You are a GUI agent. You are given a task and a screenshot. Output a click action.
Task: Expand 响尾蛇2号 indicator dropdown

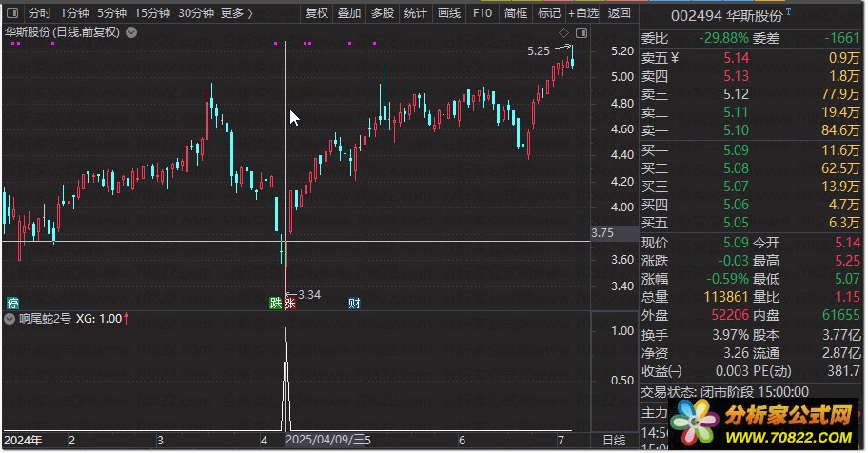tap(10, 319)
